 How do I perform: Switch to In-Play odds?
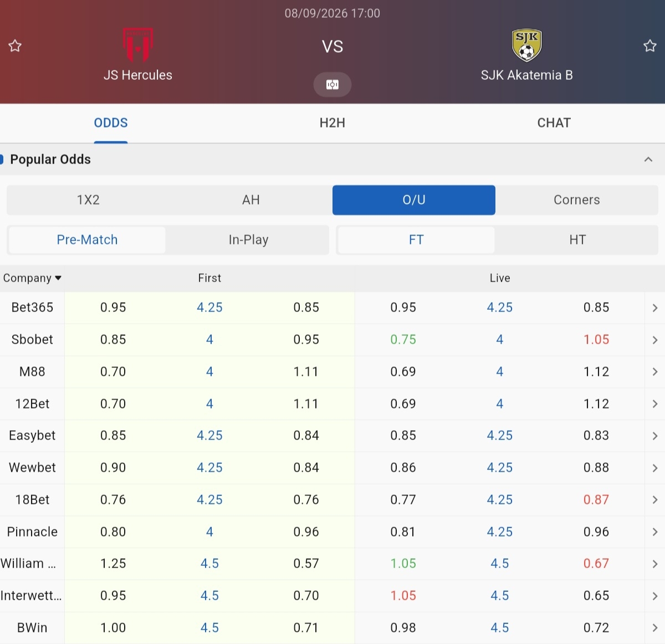click(248, 240)
